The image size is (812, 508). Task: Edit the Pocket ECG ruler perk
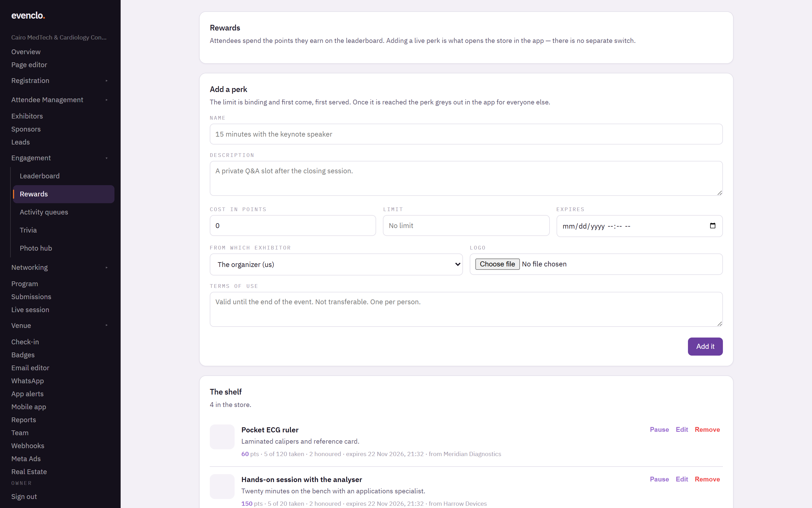[x=682, y=429]
